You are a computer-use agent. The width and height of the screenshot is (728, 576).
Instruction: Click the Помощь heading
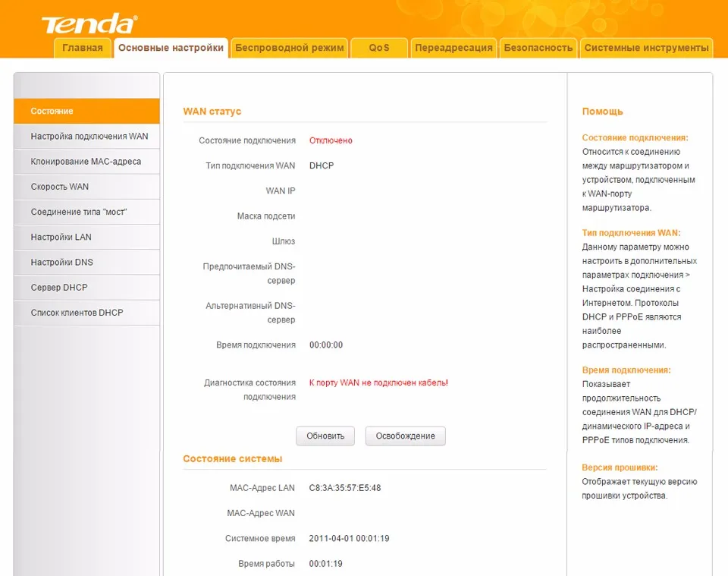click(602, 112)
